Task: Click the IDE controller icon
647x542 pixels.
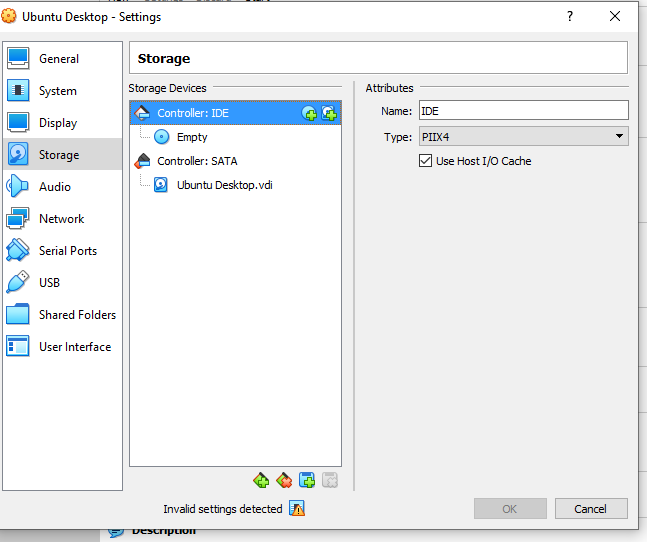Action: pos(142,113)
